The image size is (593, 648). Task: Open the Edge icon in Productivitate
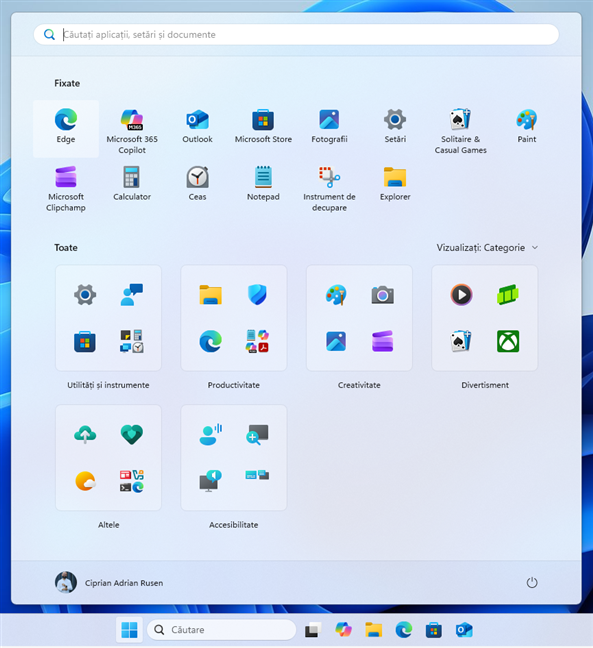click(x=210, y=341)
